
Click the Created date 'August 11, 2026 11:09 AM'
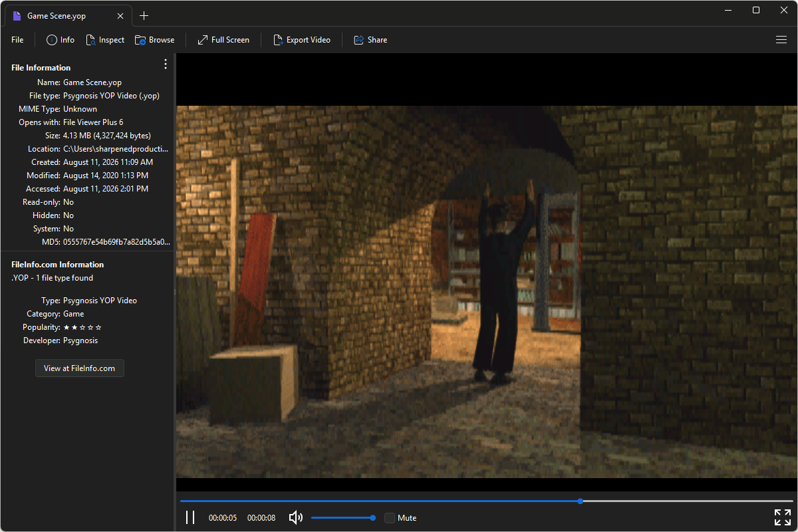coord(108,162)
